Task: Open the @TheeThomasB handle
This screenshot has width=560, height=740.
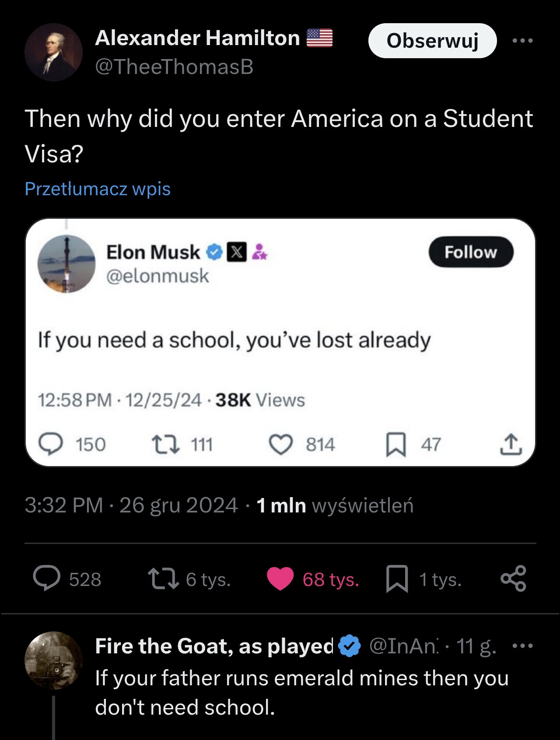Action: click(174, 67)
